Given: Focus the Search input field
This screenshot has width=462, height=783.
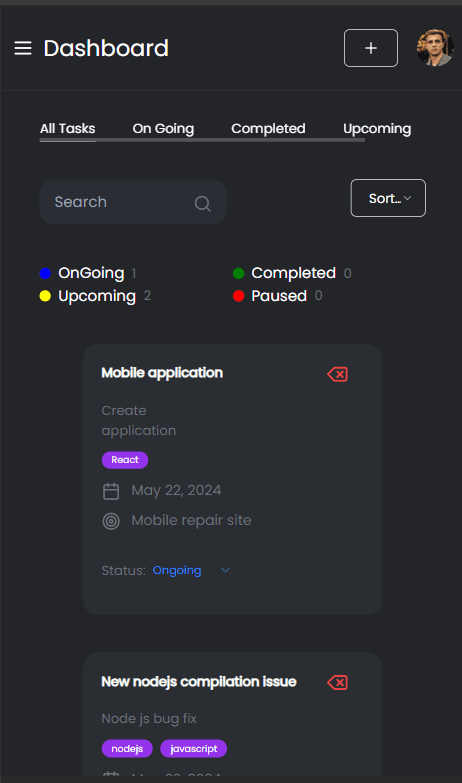Looking at the screenshot, I should click(x=133, y=202).
